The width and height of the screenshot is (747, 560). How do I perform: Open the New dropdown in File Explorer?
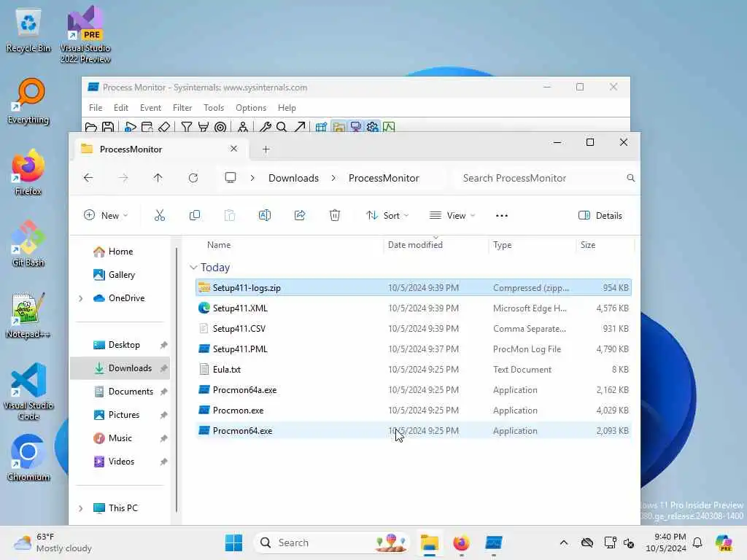pyautogui.click(x=106, y=215)
